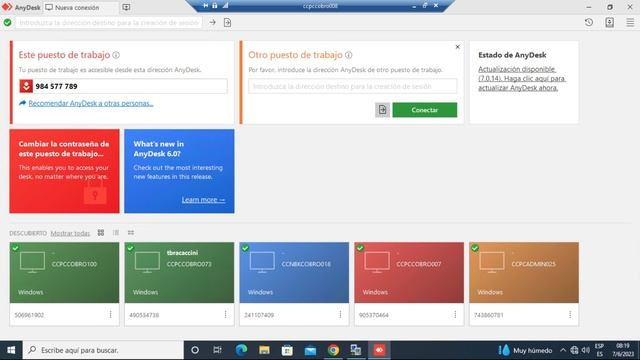This screenshot has height=360, width=640.
Task: Click the red AnyDesk taskbar icon
Action: coord(379,350)
